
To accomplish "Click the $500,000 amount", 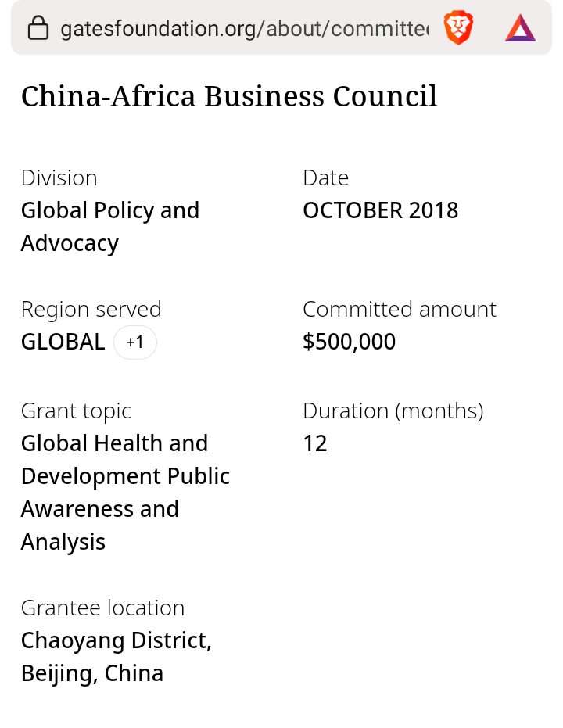I will click(349, 342).
